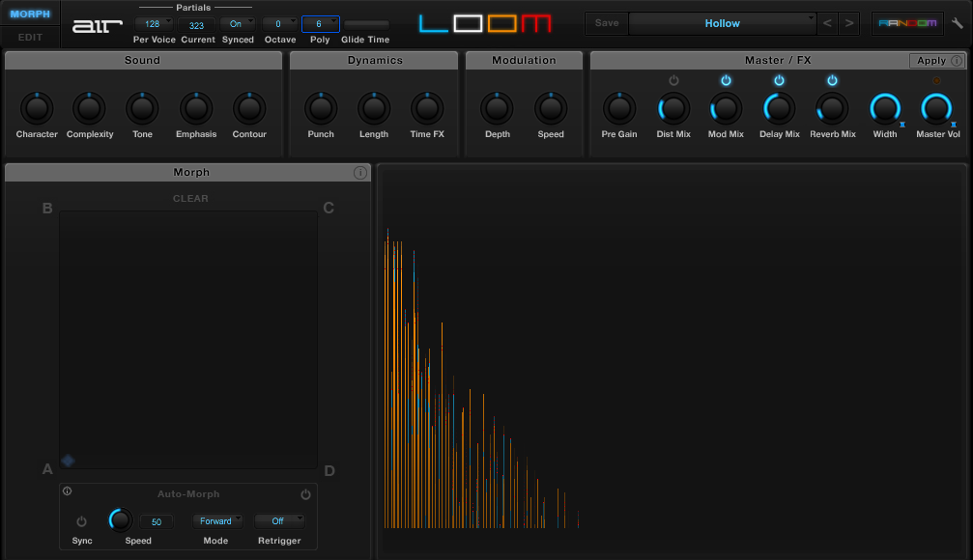Click the Pre Gain knob
Viewport: 973px width, 560px height.
click(619, 108)
